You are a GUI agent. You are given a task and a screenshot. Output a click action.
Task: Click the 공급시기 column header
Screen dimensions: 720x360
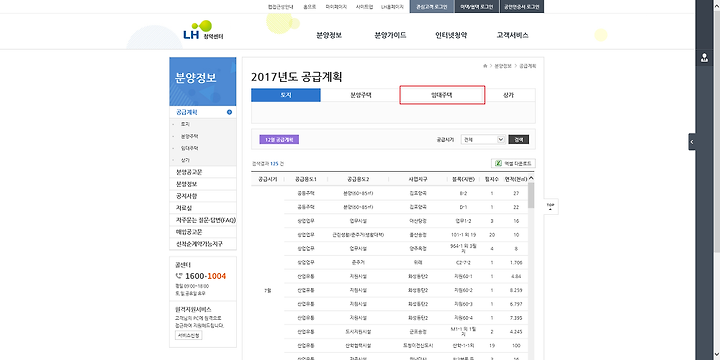click(x=267, y=179)
